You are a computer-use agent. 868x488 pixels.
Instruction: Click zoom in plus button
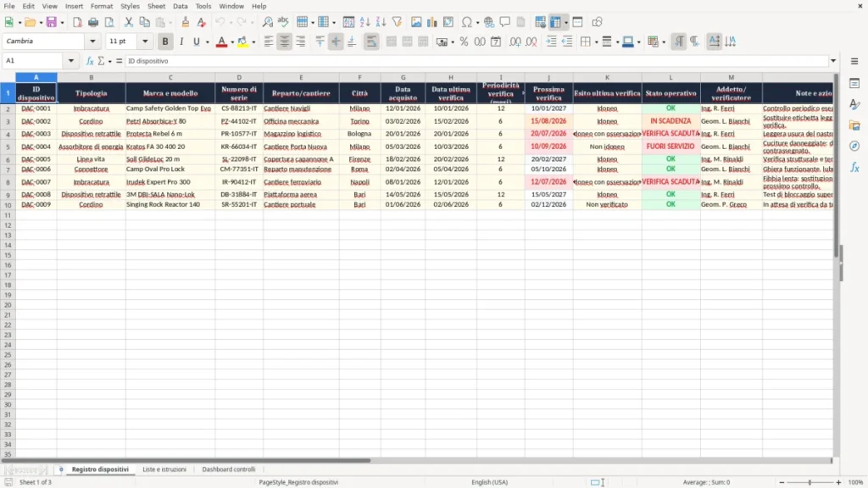[x=838, y=482]
